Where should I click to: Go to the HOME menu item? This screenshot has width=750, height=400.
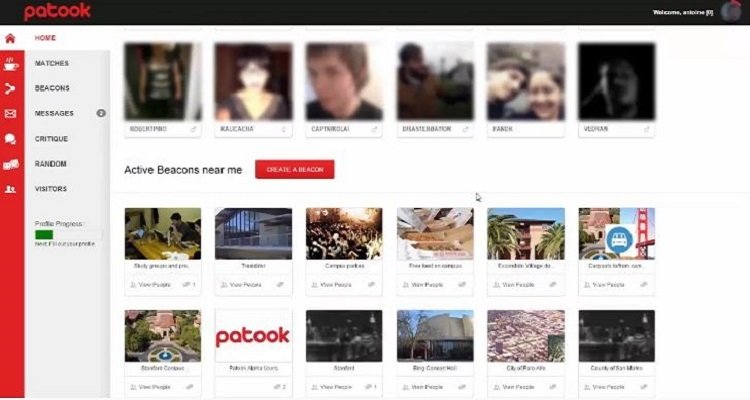click(x=45, y=38)
